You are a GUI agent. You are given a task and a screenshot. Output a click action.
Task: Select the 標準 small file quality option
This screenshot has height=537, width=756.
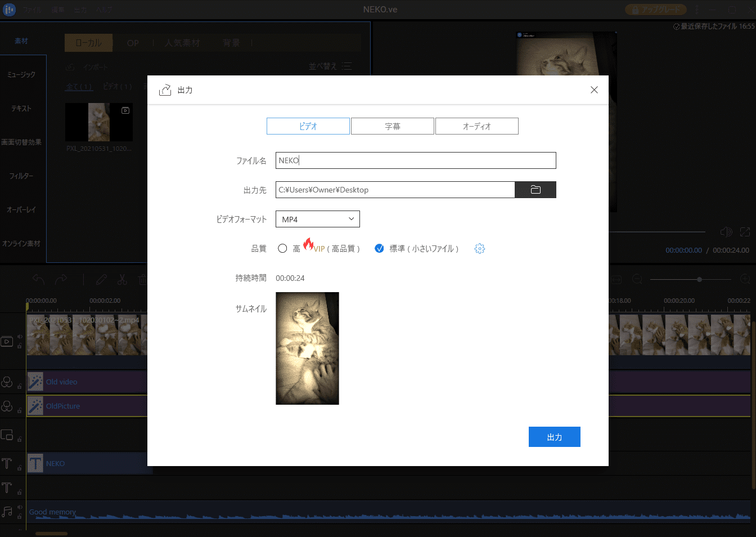click(x=379, y=248)
